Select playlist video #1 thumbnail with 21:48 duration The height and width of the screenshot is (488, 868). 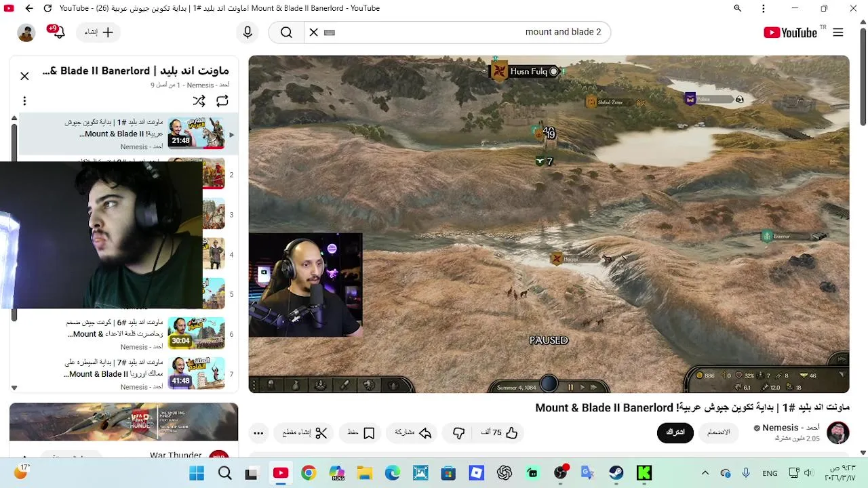196,133
